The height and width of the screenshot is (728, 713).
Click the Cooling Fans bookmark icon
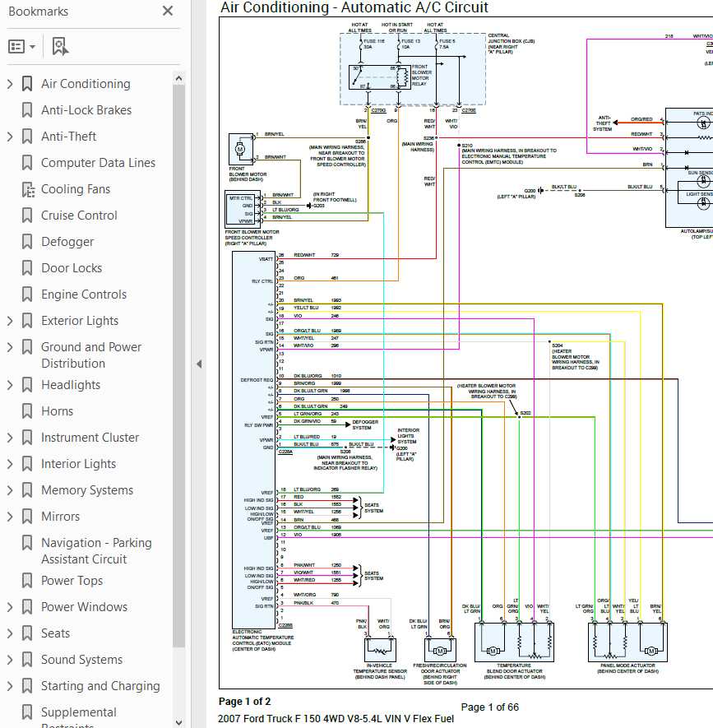click(x=28, y=189)
